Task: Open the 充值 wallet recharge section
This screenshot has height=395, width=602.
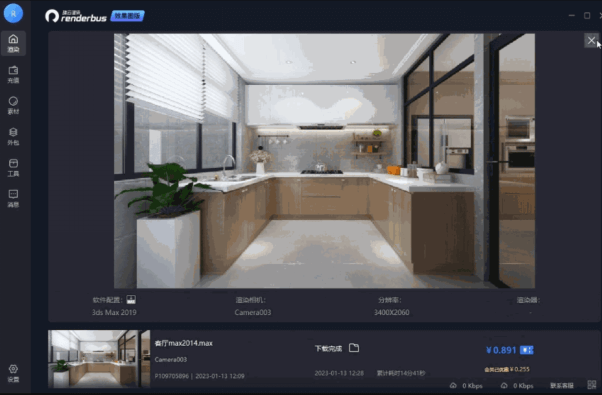Action: pos(13,74)
